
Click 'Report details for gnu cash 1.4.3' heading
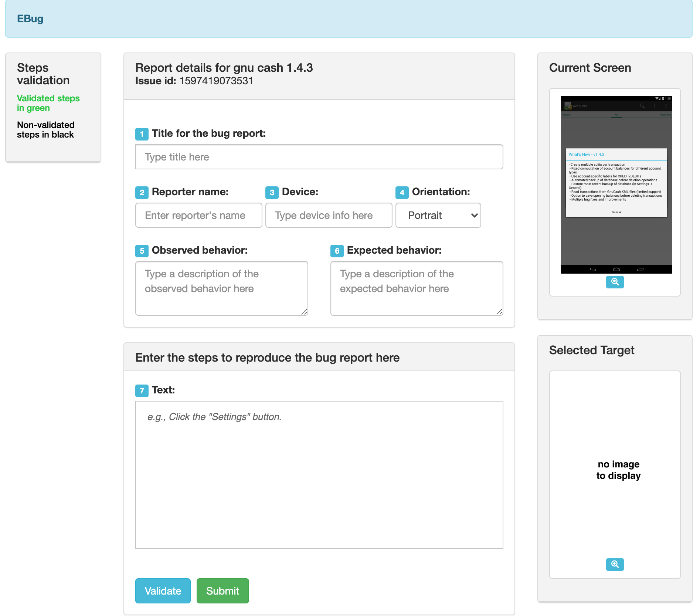(224, 68)
